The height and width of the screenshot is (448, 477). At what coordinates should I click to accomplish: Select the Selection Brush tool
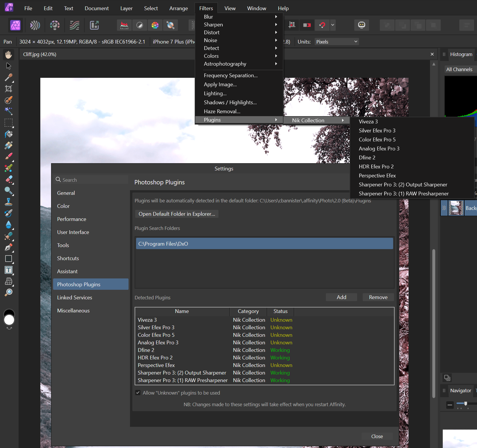[9, 100]
